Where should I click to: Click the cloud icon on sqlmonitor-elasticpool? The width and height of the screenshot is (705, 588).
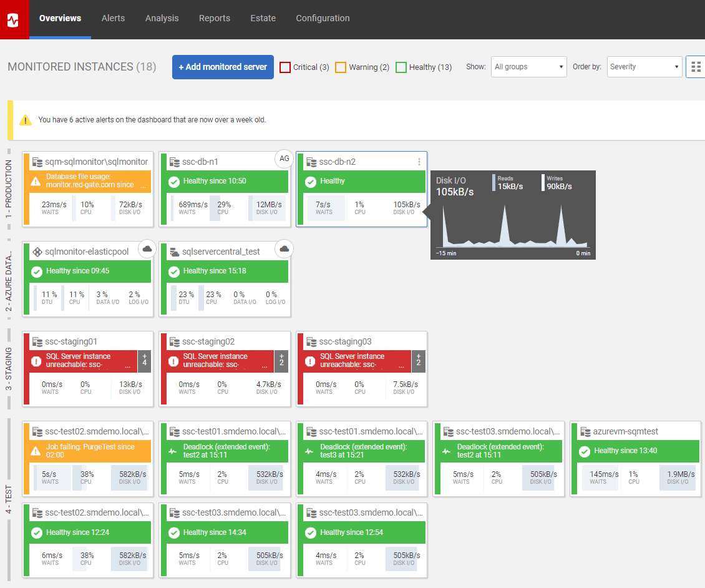pos(147,248)
